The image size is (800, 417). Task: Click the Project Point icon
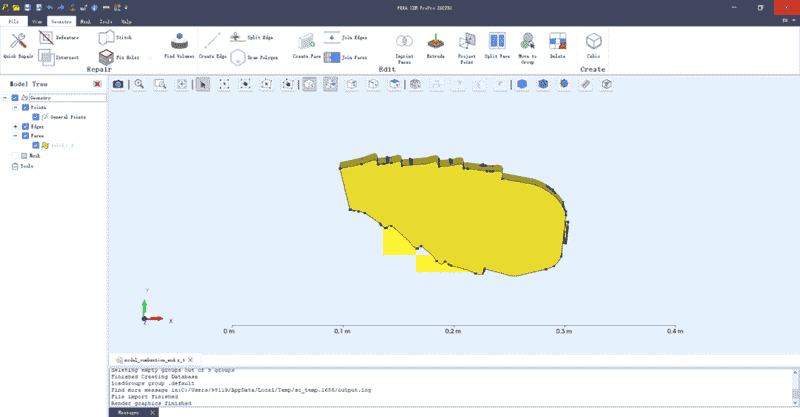(x=467, y=48)
